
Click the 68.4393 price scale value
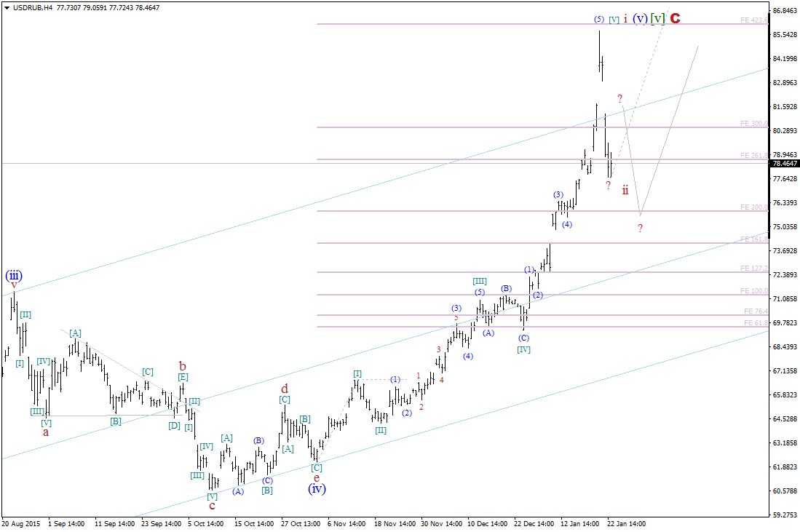pos(785,347)
